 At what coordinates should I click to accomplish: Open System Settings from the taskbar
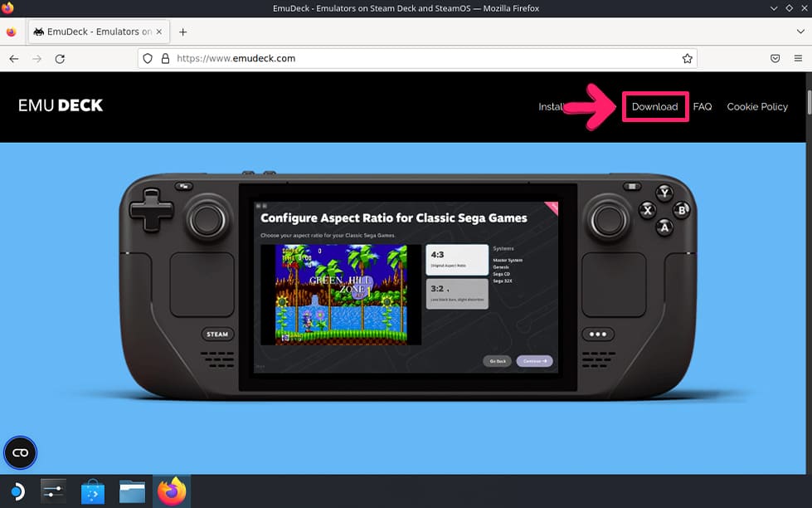(53, 491)
